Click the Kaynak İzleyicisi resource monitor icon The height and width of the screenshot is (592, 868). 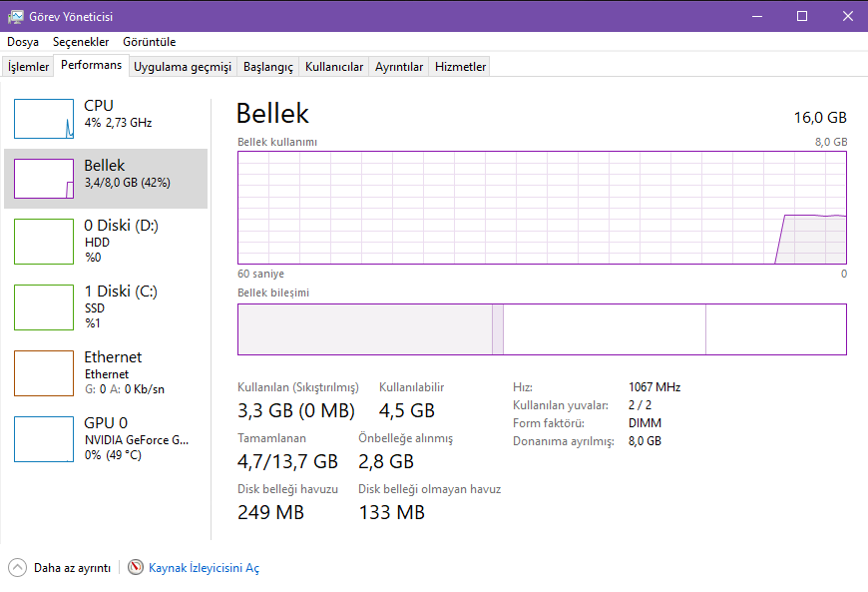point(136,567)
